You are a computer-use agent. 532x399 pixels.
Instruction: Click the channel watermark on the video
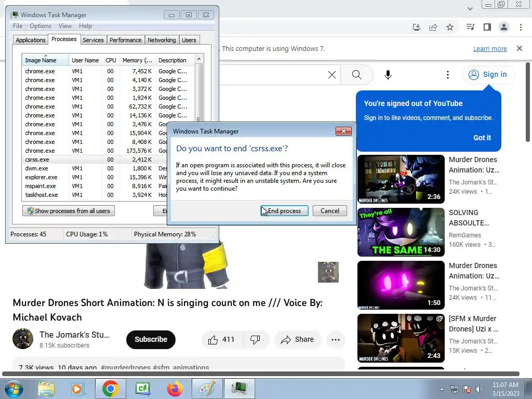(x=328, y=272)
